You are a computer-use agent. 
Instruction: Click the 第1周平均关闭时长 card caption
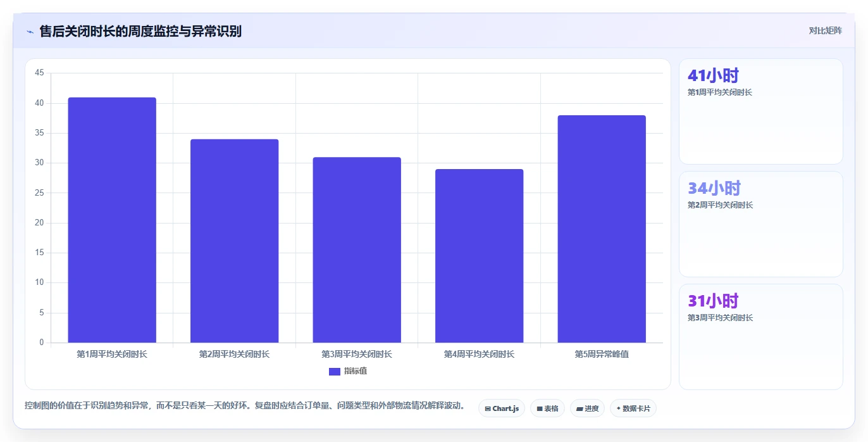click(x=720, y=92)
